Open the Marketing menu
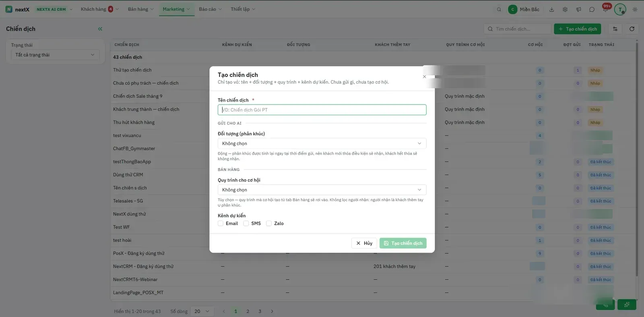Image resolution: width=644 pixels, height=317 pixels. point(176,9)
